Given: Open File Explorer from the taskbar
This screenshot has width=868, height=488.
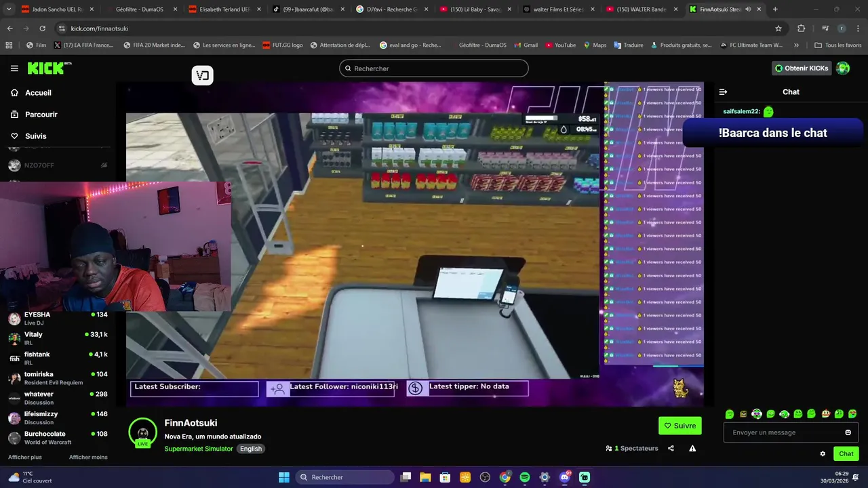Looking at the screenshot, I should tap(425, 477).
